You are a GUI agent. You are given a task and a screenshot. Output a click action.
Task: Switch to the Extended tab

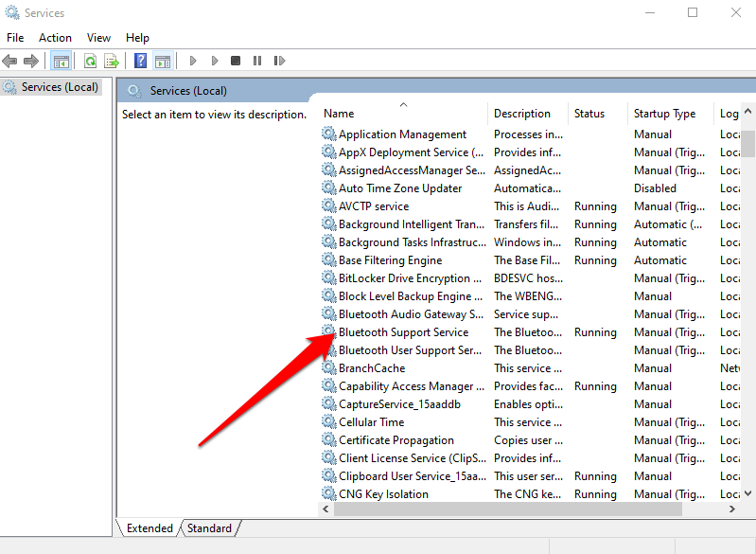click(149, 528)
